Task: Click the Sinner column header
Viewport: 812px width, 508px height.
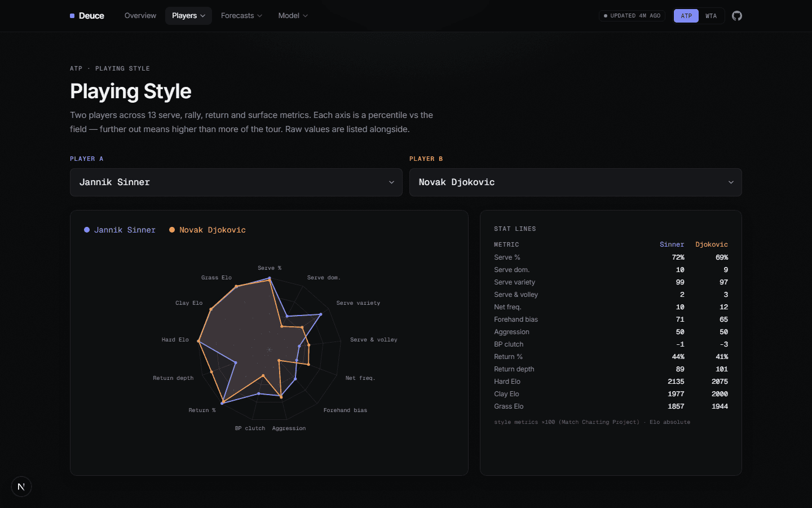Action: point(672,244)
